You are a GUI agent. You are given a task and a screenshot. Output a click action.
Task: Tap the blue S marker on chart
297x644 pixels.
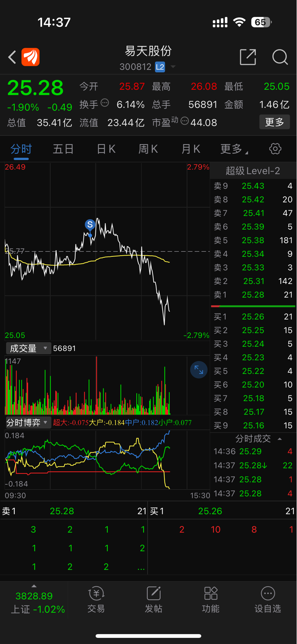[90, 225]
